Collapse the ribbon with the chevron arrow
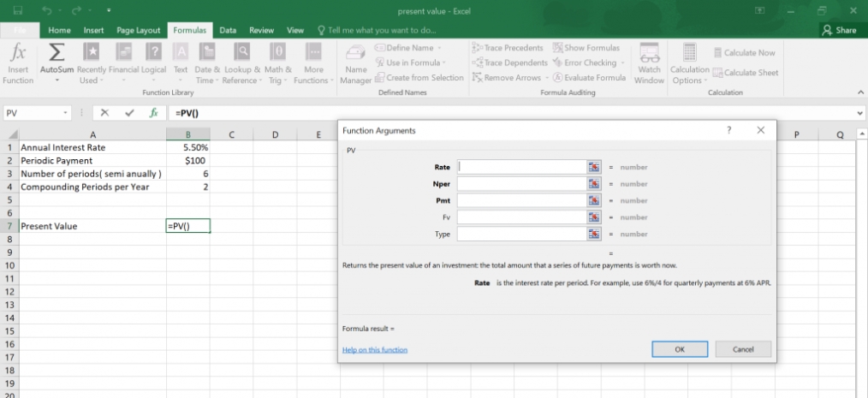Image resolution: width=868 pixels, height=398 pixels. pyautogui.click(x=860, y=92)
